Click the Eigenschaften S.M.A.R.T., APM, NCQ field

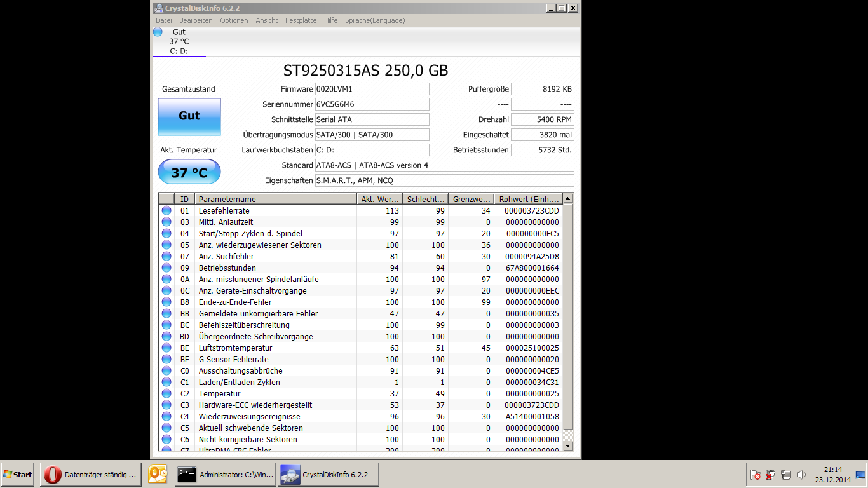(x=445, y=180)
